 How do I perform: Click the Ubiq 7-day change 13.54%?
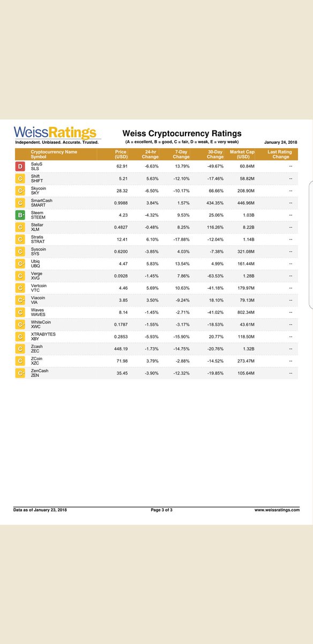pyautogui.click(x=181, y=264)
